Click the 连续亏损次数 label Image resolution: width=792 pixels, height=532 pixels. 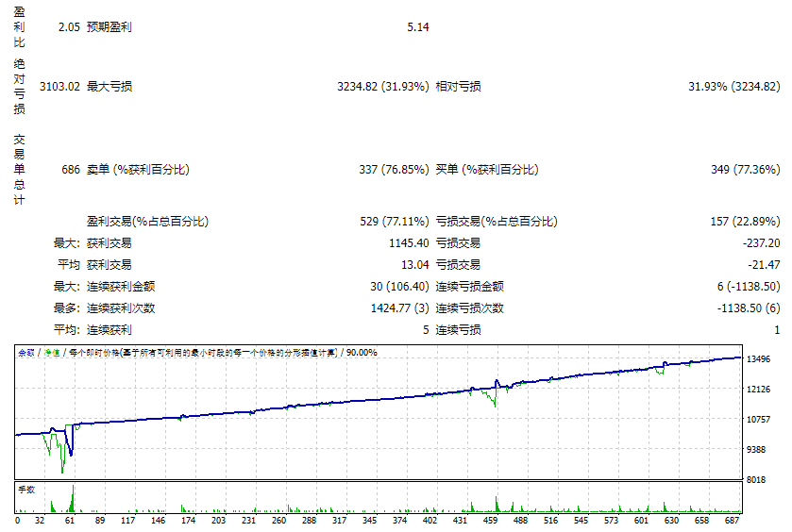[x=469, y=308]
